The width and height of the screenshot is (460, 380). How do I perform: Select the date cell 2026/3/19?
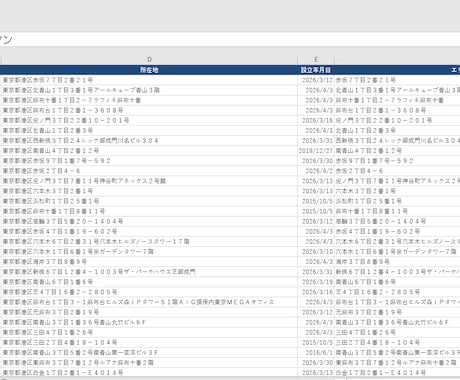(316, 282)
